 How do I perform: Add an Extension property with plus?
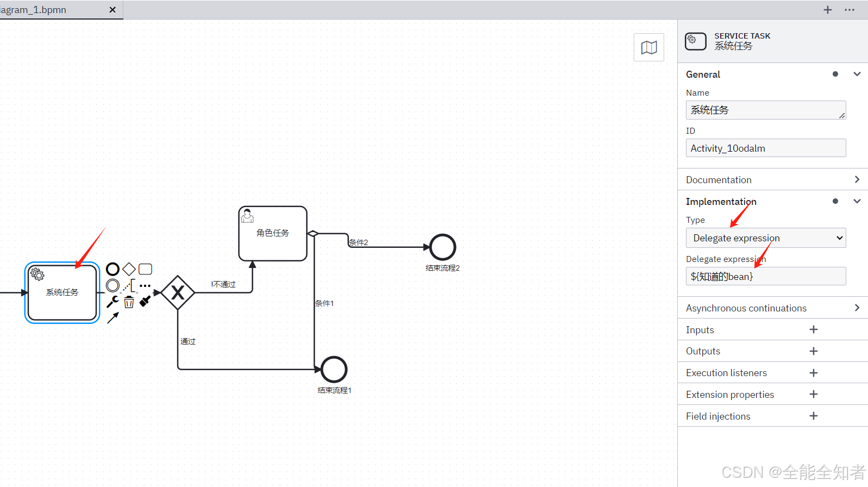814,394
